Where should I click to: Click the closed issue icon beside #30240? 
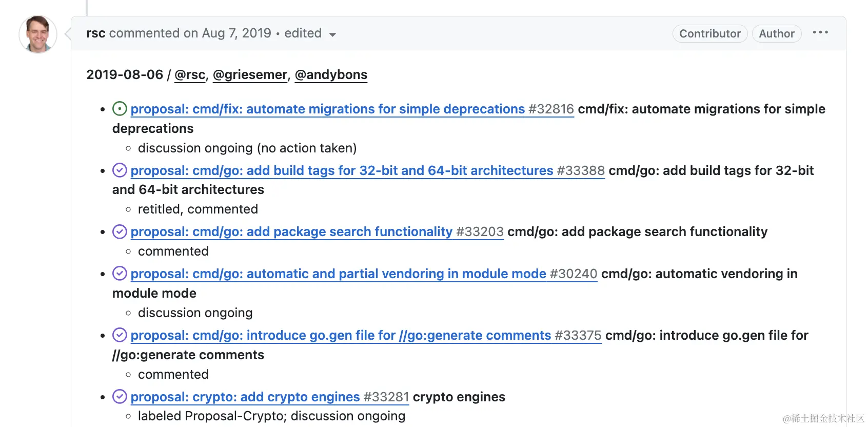click(120, 274)
